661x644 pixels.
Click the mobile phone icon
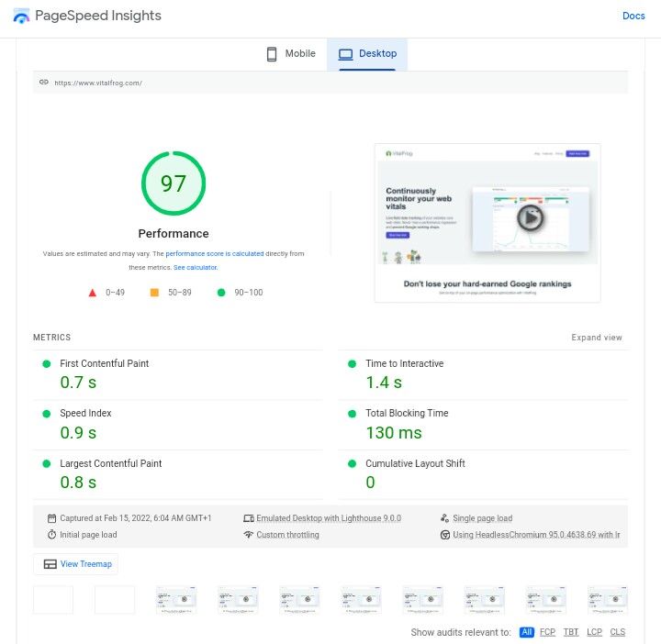point(272,54)
